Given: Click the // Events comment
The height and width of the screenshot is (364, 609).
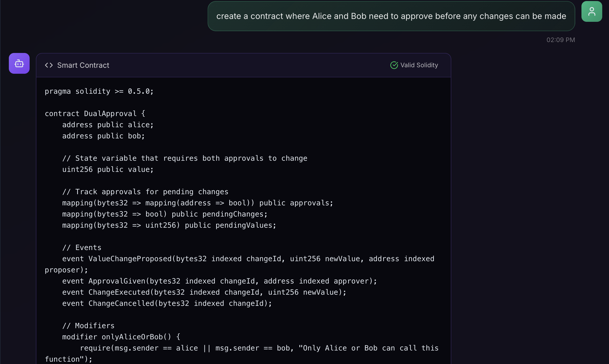Looking at the screenshot, I should point(82,248).
